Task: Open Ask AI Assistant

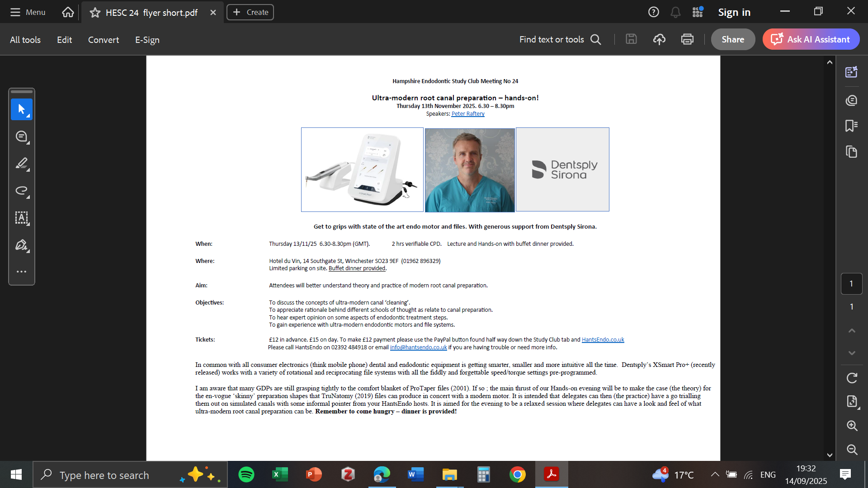Action: click(x=811, y=39)
